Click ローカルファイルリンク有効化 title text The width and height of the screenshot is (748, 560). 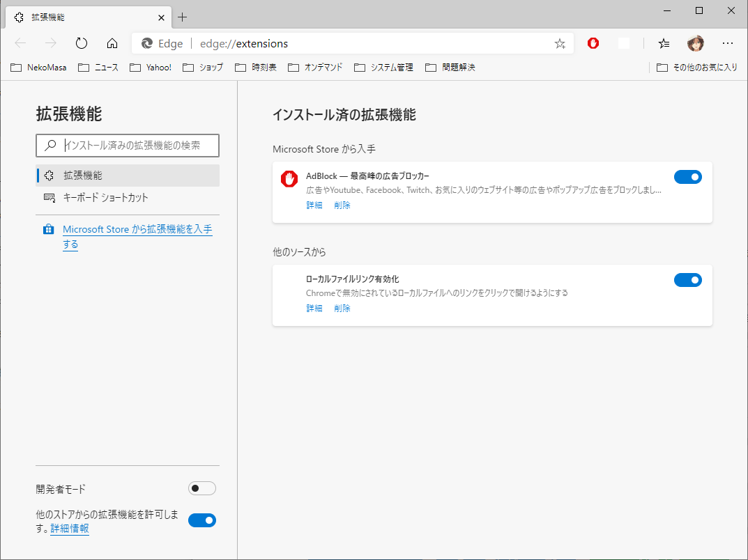tap(353, 279)
